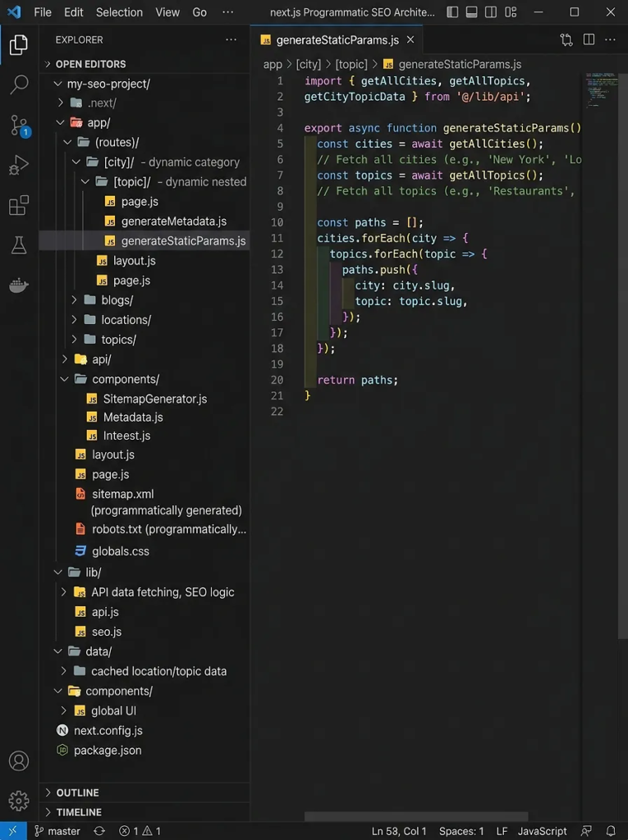Open the Search view icon
This screenshot has height=840, width=628.
tap(20, 84)
